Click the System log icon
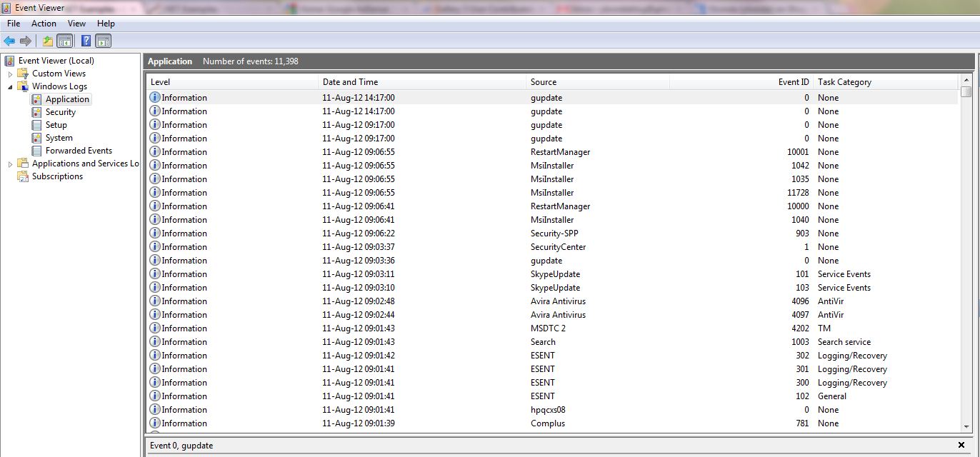The height and width of the screenshot is (457, 980). (x=37, y=138)
